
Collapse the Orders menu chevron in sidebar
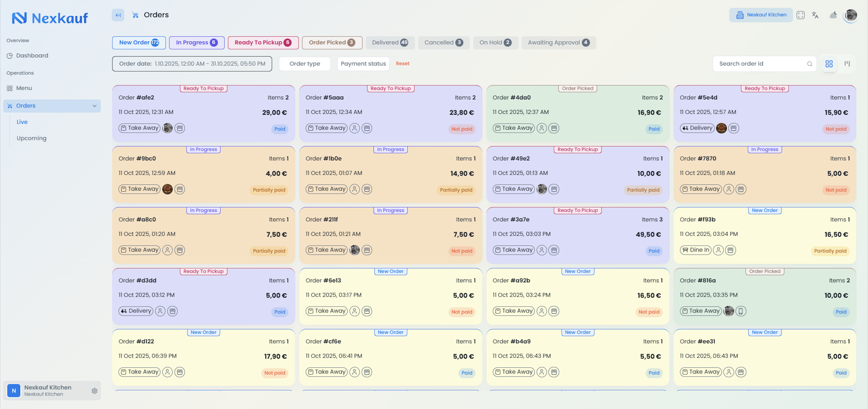(94, 106)
